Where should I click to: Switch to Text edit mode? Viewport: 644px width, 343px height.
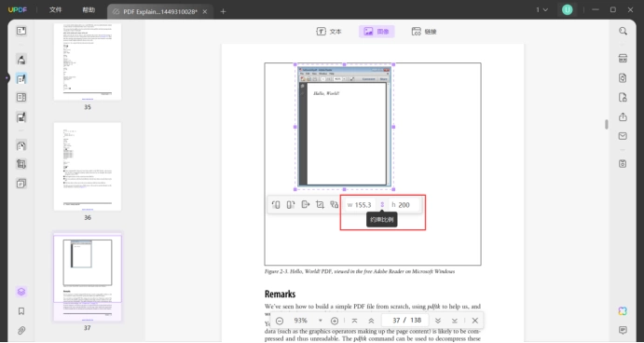point(329,32)
